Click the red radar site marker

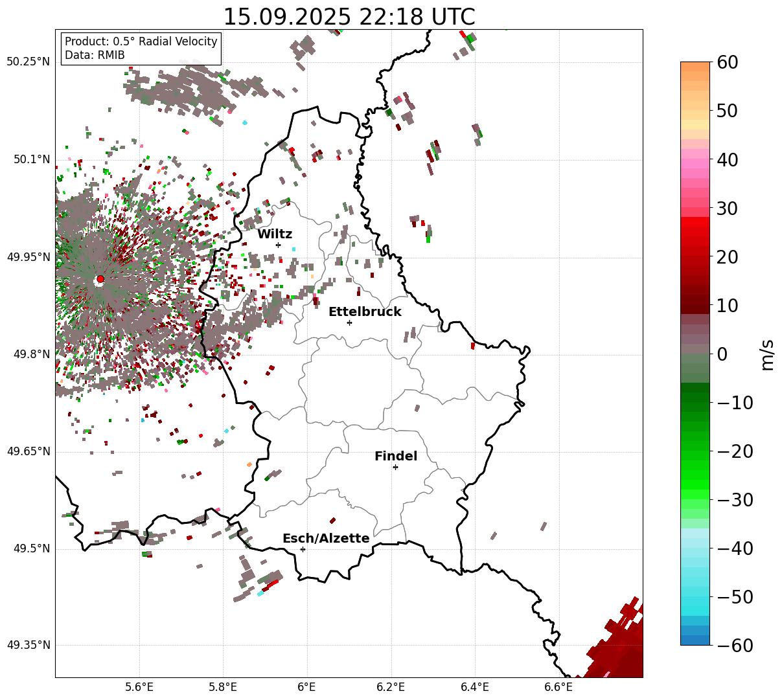coord(100,279)
